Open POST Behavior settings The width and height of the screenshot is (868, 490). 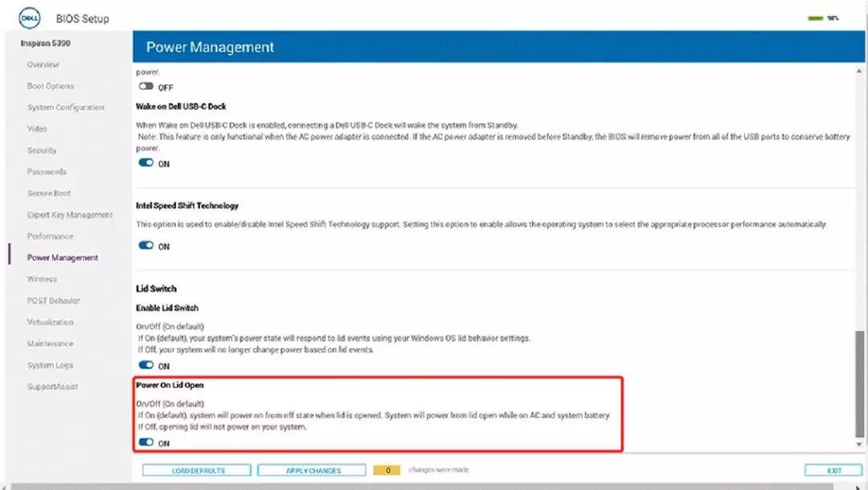click(x=54, y=301)
